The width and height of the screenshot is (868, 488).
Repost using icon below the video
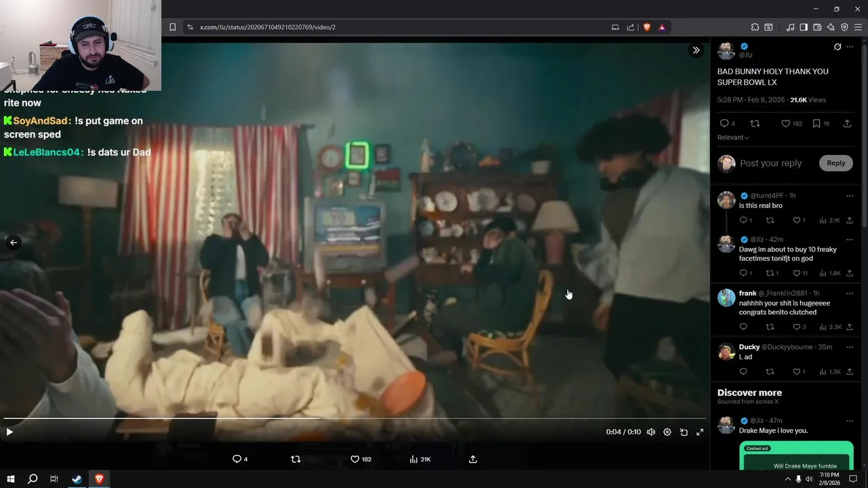point(295,459)
